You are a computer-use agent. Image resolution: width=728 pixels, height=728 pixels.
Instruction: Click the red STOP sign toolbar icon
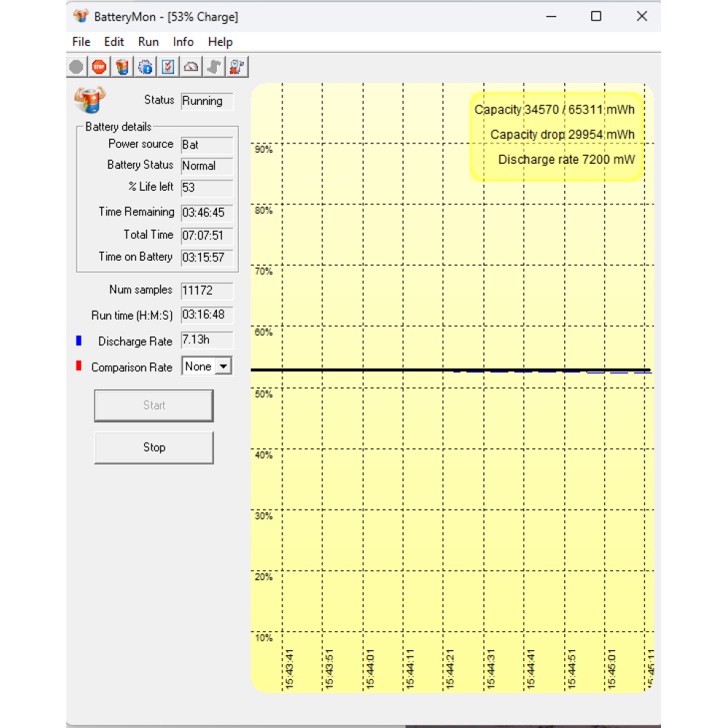point(99,67)
